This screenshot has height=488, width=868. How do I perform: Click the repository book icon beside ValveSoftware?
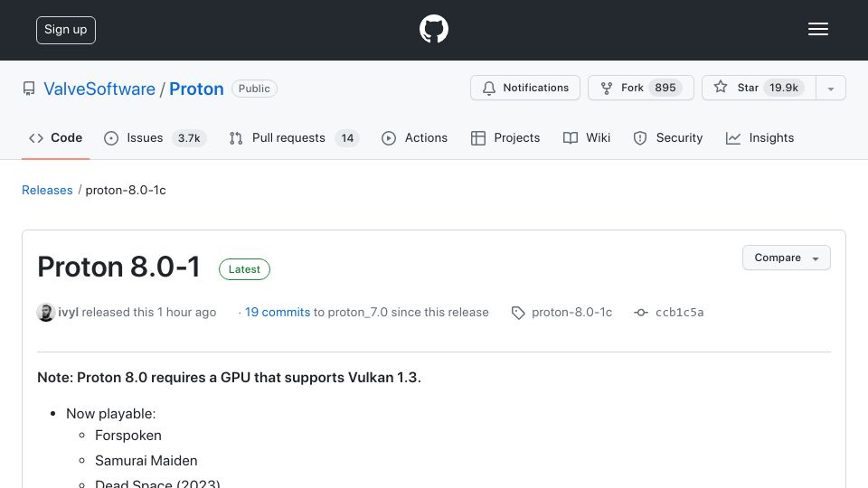tap(29, 89)
